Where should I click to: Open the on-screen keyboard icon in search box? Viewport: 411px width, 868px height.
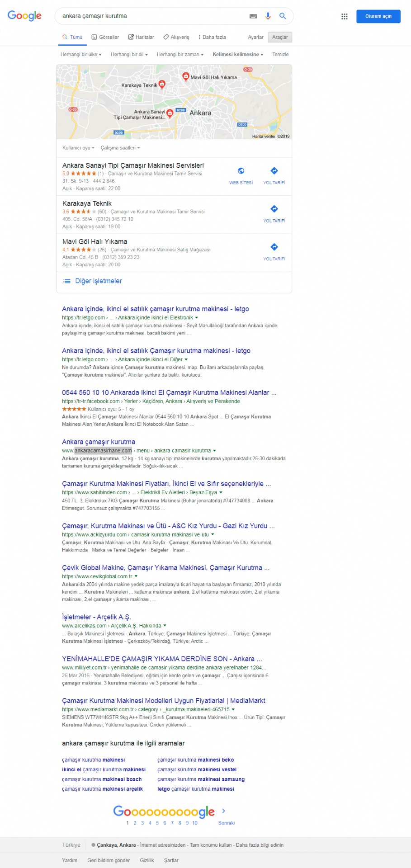coord(253,16)
